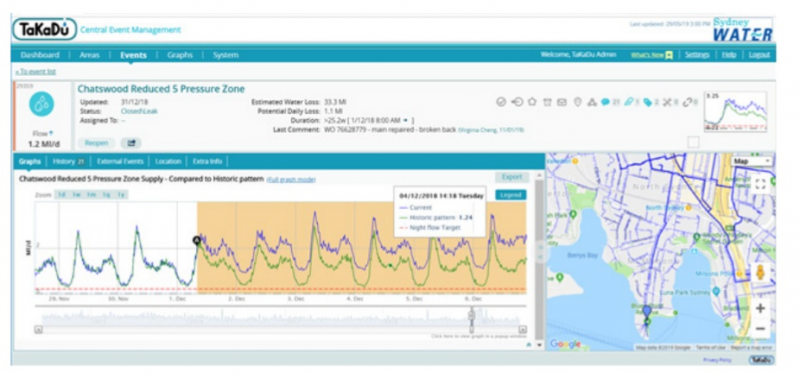Screen dimensions: 800x373
Task: Click the envelope email icon
Action: coord(562,102)
